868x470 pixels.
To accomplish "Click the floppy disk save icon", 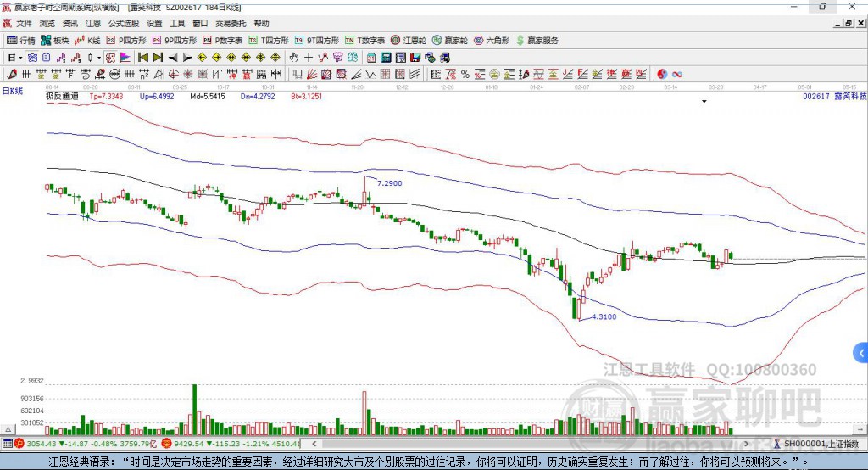I will click(x=415, y=58).
